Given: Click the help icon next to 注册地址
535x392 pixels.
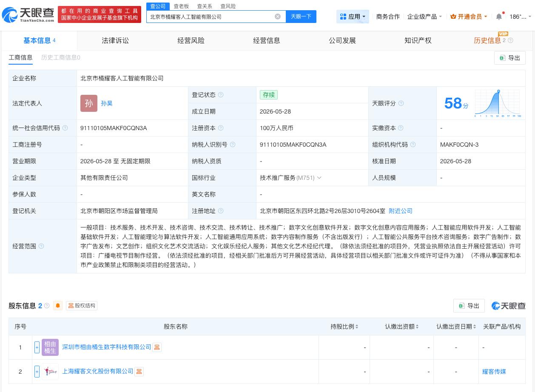Looking at the screenshot, I should [221, 211].
